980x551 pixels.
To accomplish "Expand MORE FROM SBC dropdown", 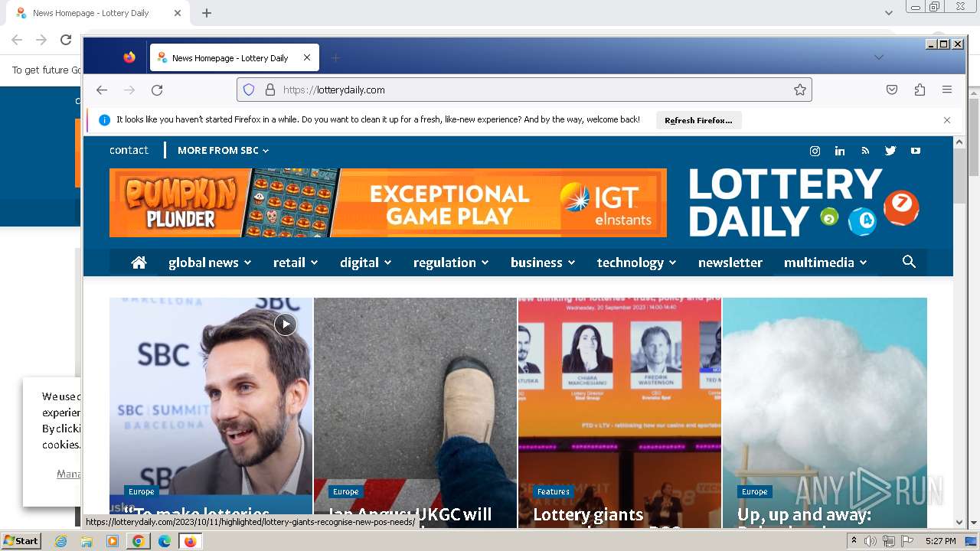I will pos(224,151).
